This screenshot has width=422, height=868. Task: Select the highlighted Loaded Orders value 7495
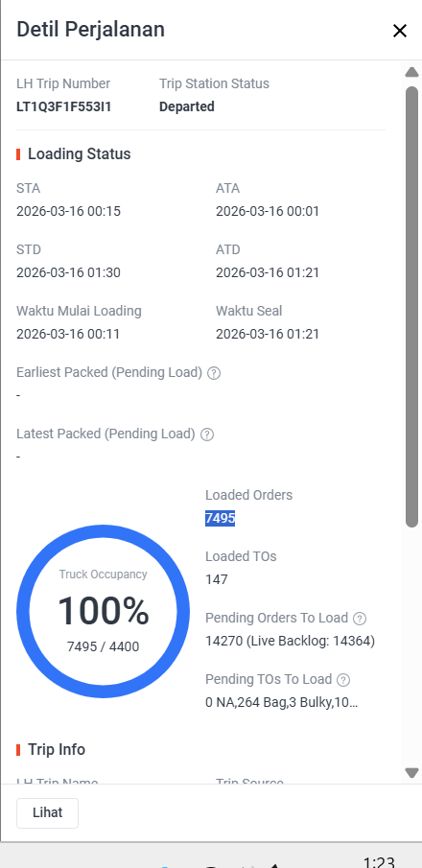tap(220, 518)
